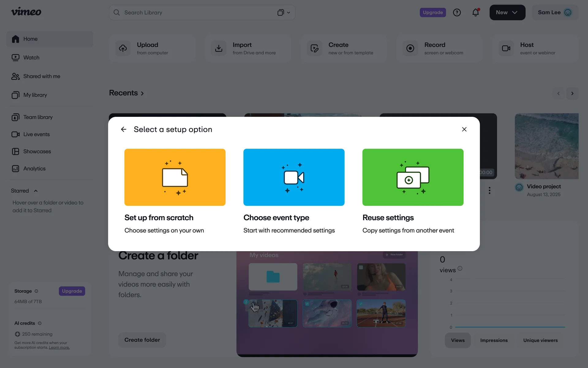
Task: Click the Create folder button
Action: (142, 340)
